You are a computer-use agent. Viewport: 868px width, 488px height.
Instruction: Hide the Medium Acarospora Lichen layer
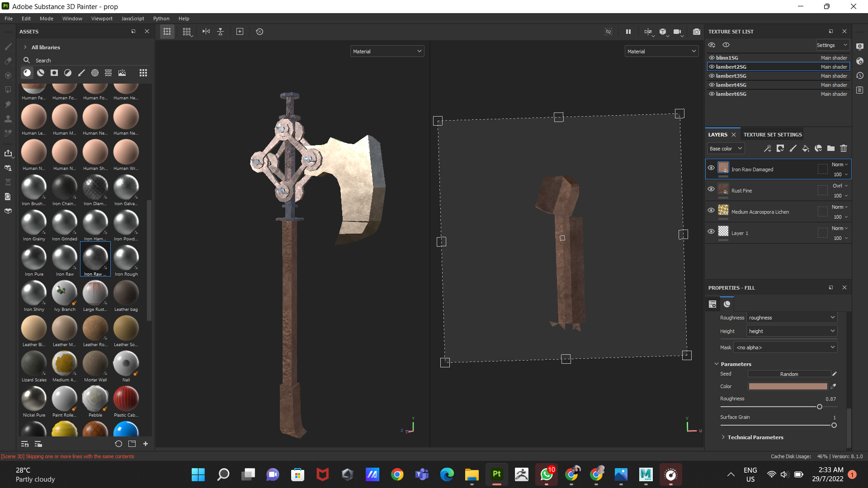(711, 210)
